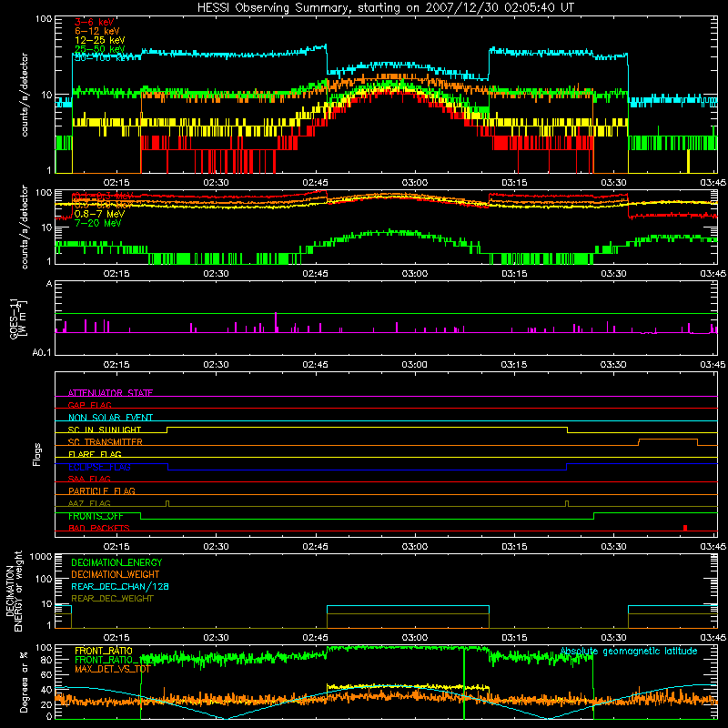Click the HESSI Observing Summary plot title

386,8
